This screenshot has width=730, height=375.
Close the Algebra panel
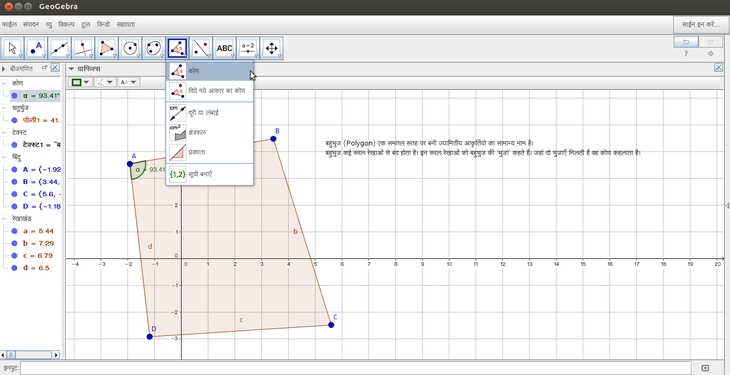(55, 68)
